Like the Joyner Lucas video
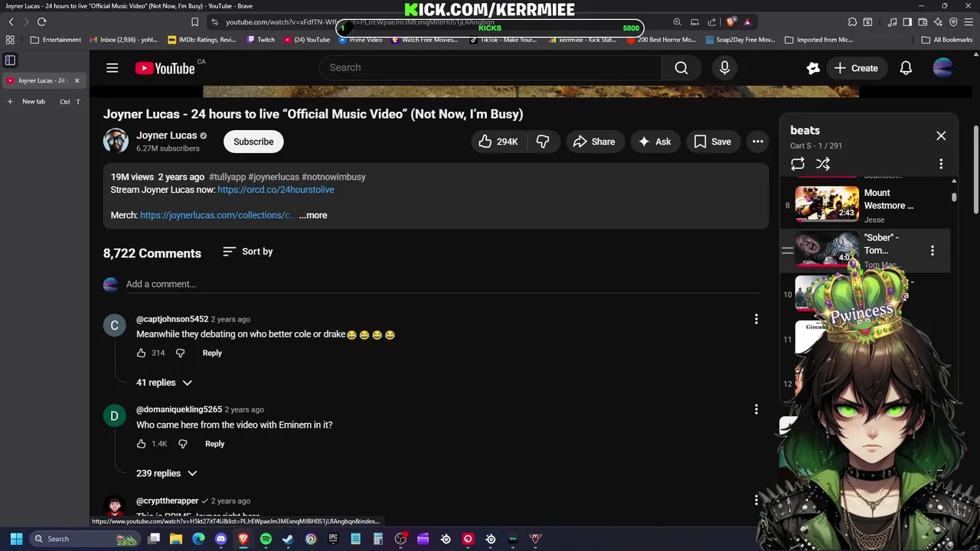The width and height of the screenshot is (980, 551). click(498, 142)
